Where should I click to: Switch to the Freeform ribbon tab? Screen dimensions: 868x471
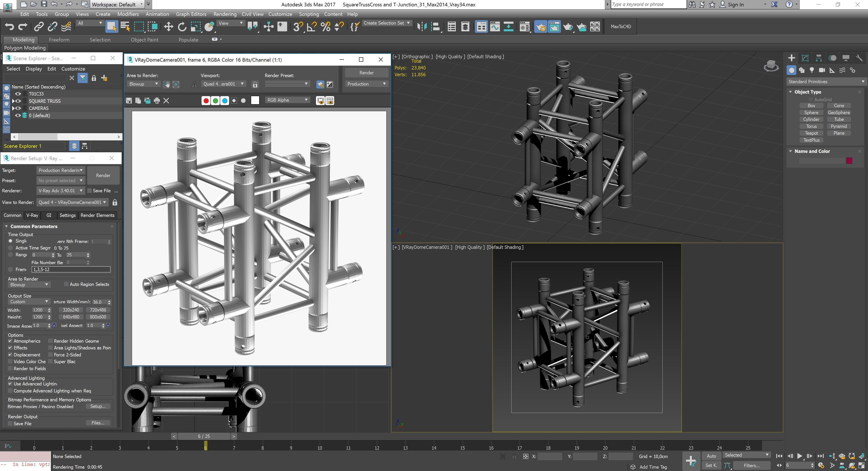[x=59, y=40]
